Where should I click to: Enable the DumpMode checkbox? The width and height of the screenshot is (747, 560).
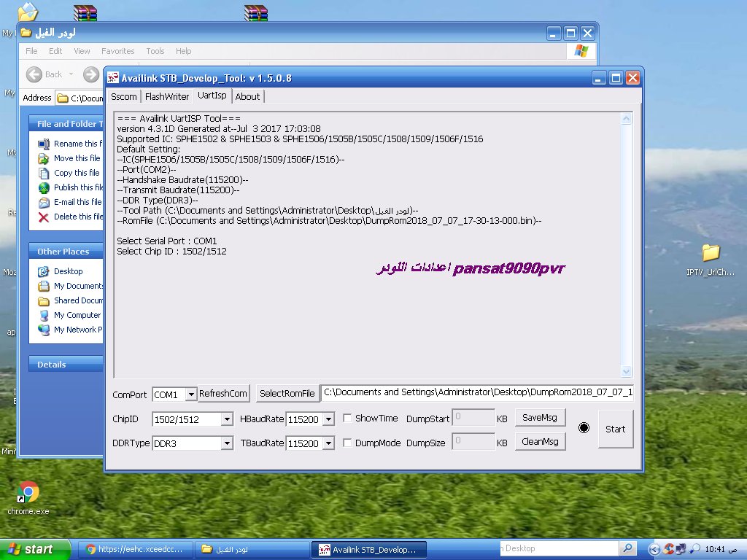tap(348, 443)
